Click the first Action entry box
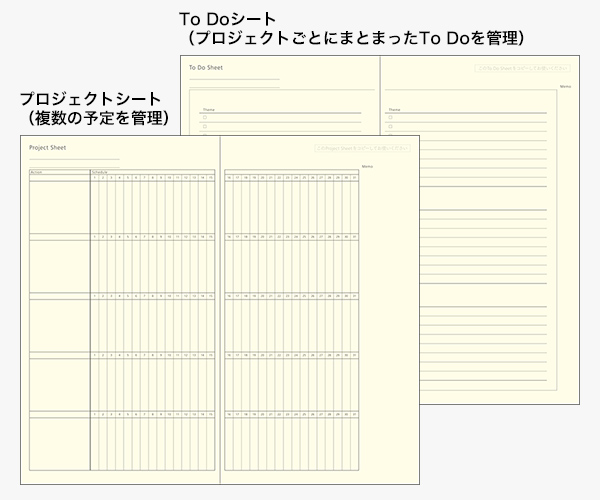Screen dimensions: 600x500 (59, 205)
